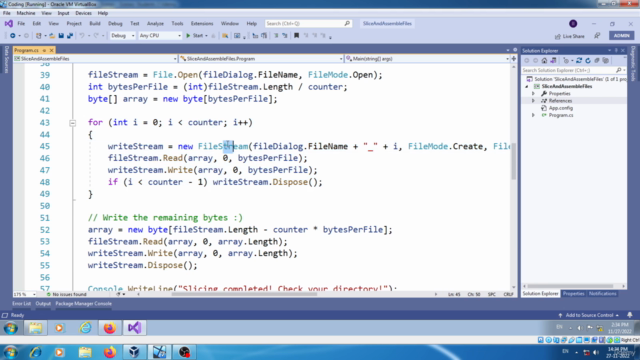Image resolution: width=640 pixels, height=360 pixels.
Task: Open the File menu in Visual Studio
Action: 21,24
